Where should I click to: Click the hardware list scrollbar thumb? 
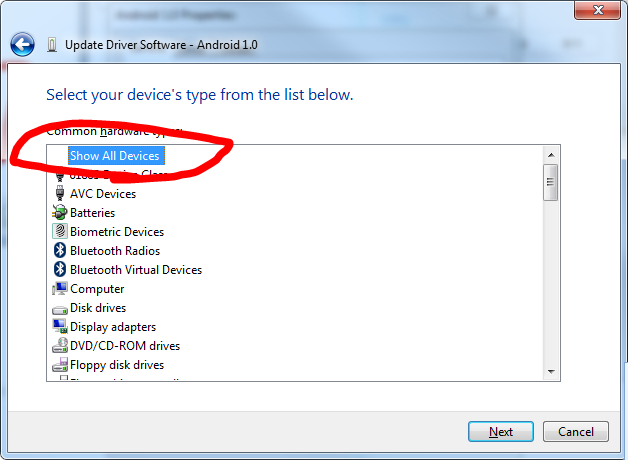(x=551, y=182)
